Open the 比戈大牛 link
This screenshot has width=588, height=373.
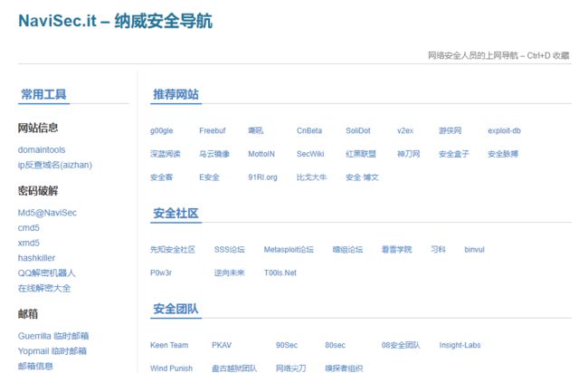pyautogui.click(x=311, y=177)
